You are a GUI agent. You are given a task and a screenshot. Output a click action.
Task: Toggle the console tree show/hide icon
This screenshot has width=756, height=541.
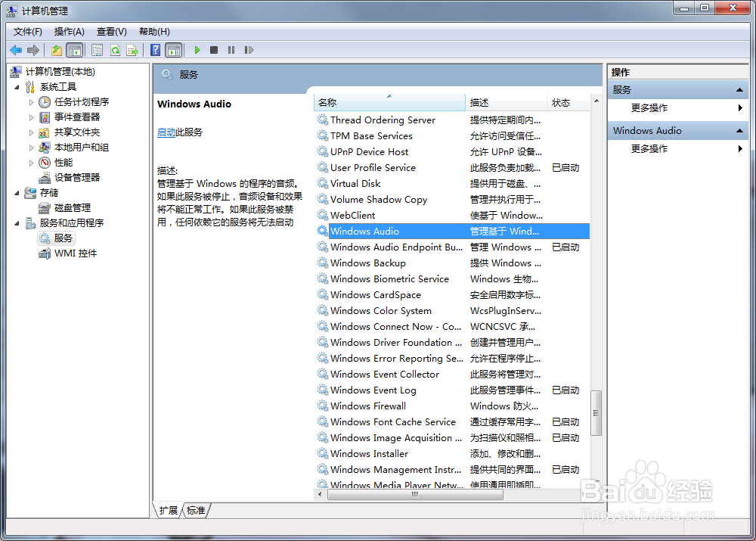(74, 50)
